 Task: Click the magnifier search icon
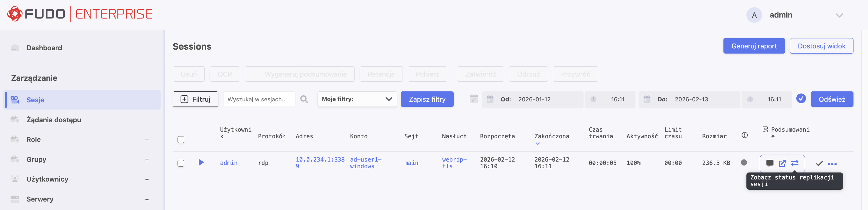pyautogui.click(x=304, y=100)
